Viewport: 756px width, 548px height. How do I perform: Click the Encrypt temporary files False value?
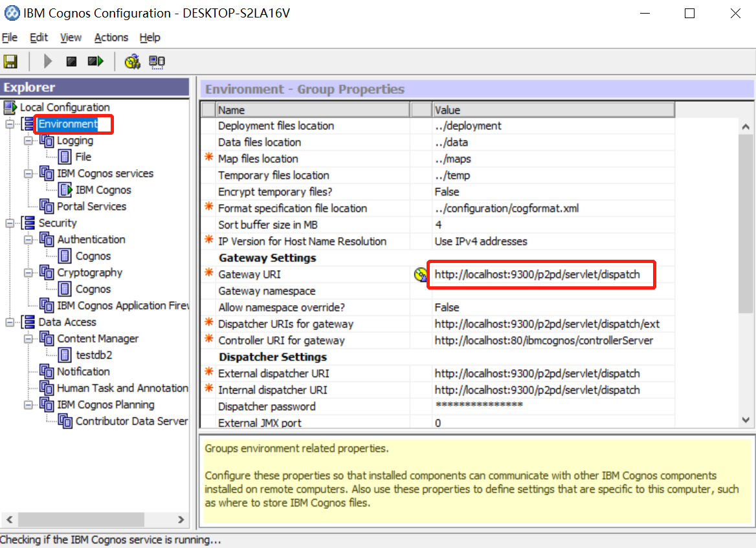553,192
